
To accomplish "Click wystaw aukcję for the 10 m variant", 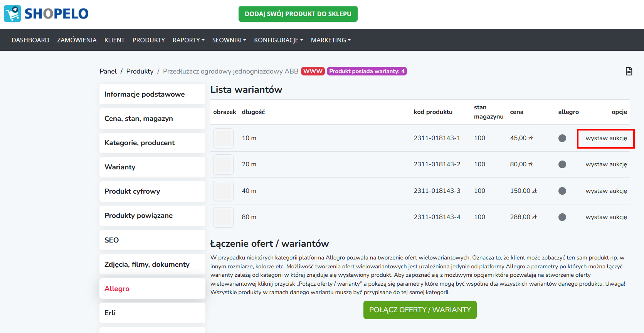I will [606, 138].
